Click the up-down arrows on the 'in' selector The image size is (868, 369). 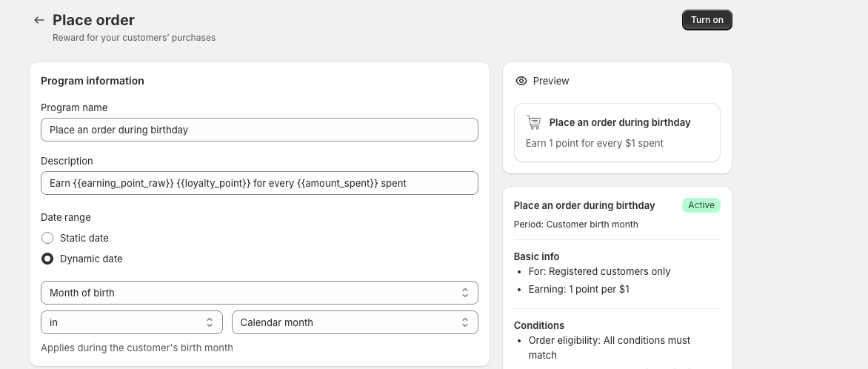210,322
